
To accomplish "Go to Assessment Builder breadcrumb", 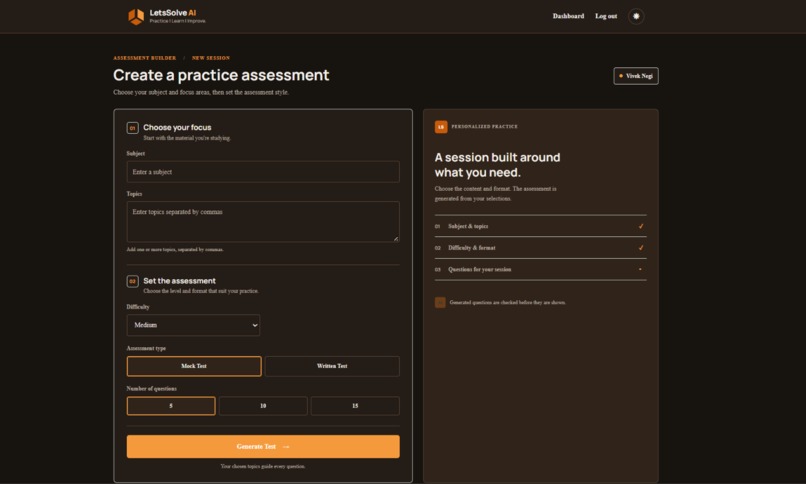I will click(x=144, y=58).
